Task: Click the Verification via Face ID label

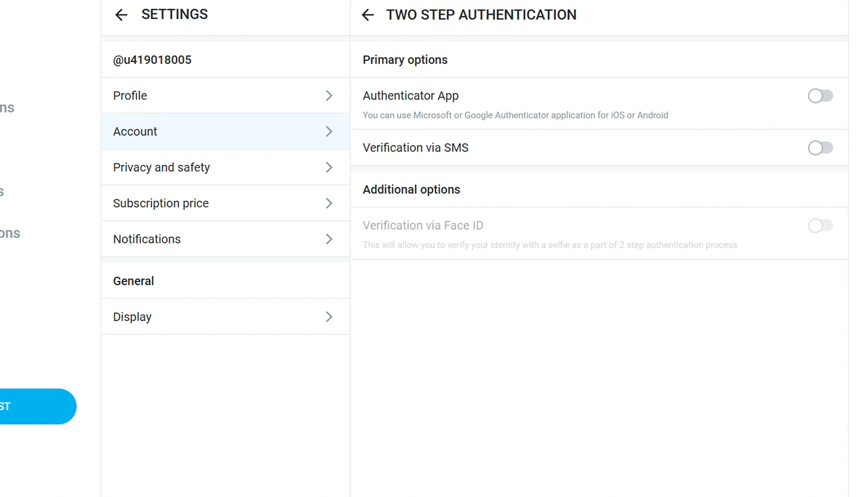Action: click(x=423, y=226)
